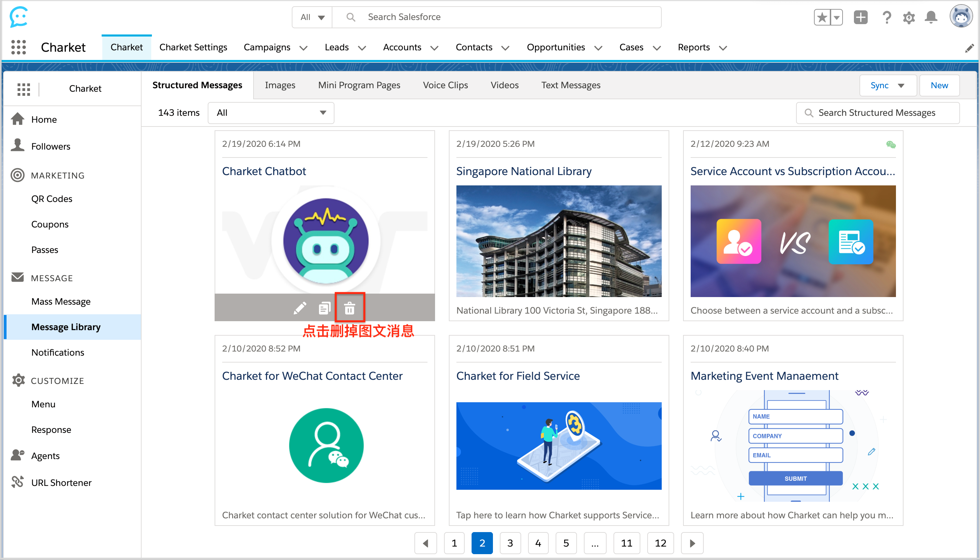Viewport: 980px width, 560px height.
Task: Open Coupons in sidebar
Action: click(x=50, y=224)
